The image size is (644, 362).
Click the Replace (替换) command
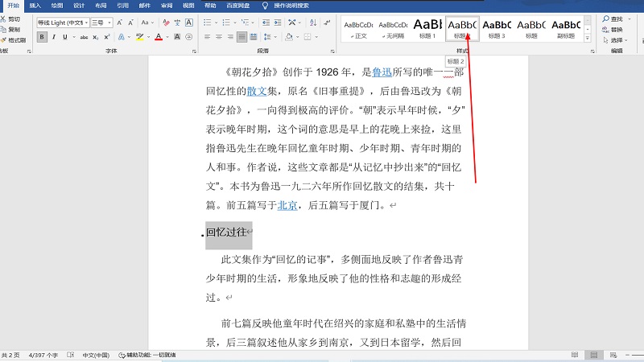tap(612, 29)
